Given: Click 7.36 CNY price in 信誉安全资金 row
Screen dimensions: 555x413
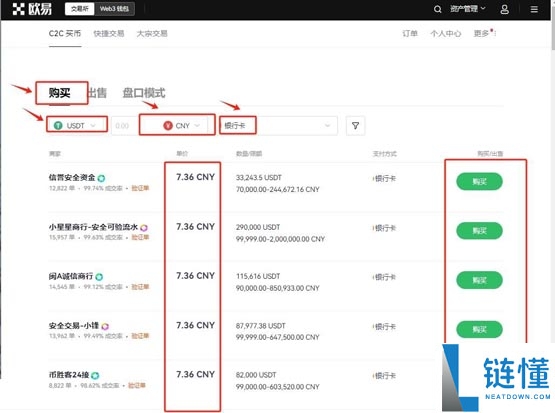Looking at the screenshot, I should tap(195, 177).
